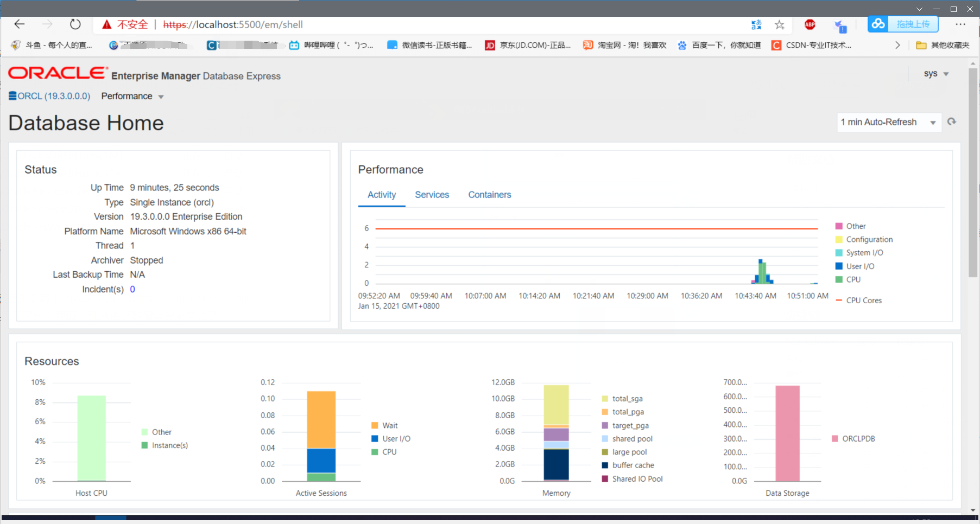Click the pink Data Storage bar
Image resolution: width=980 pixels, height=524 pixels.
click(x=787, y=433)
